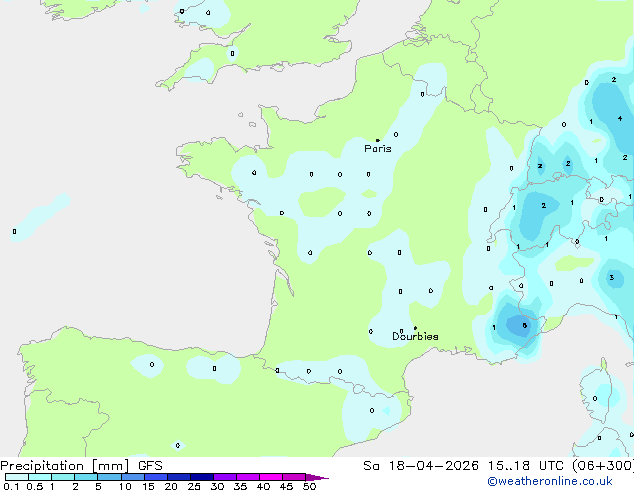Pick the 0.5–1 mm legend color swatch
The image size is (634, 490).
[40, 477]
